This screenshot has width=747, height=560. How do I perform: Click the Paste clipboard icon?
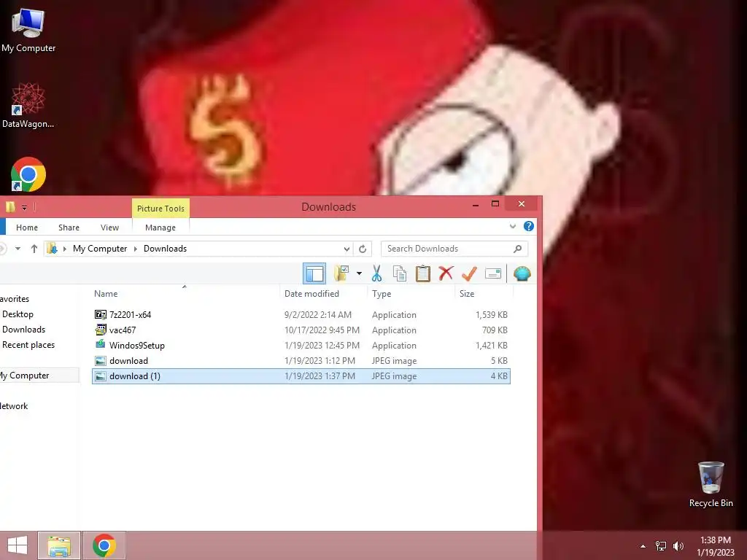coord(423,274)
